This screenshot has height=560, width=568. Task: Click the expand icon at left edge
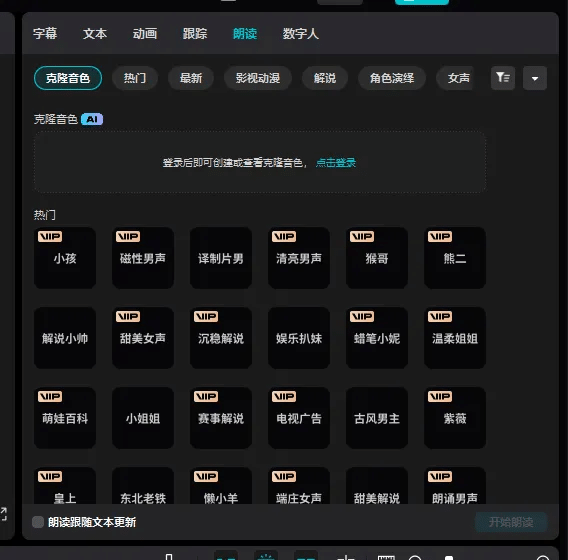(x=4, y=514)
